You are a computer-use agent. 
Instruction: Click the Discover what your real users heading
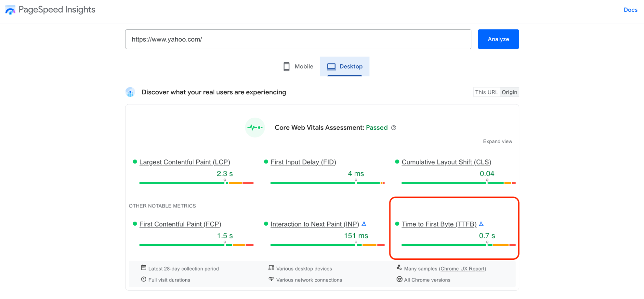[x=214, y=92]
